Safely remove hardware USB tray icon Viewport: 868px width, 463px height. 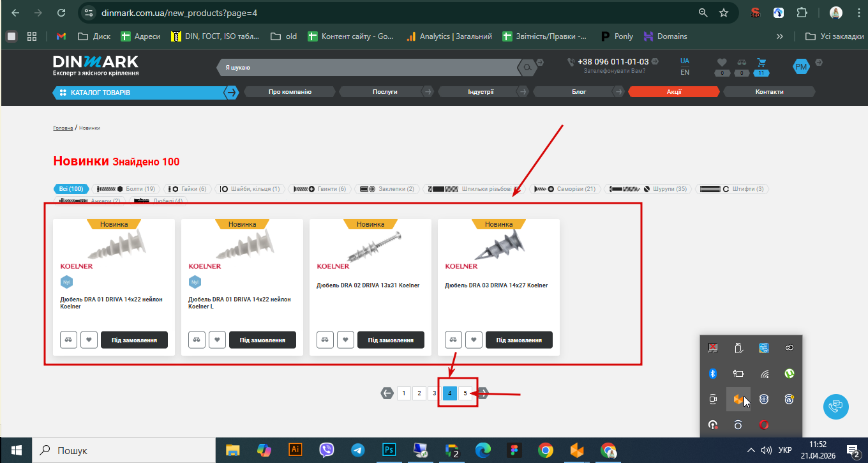coord(738,348)
